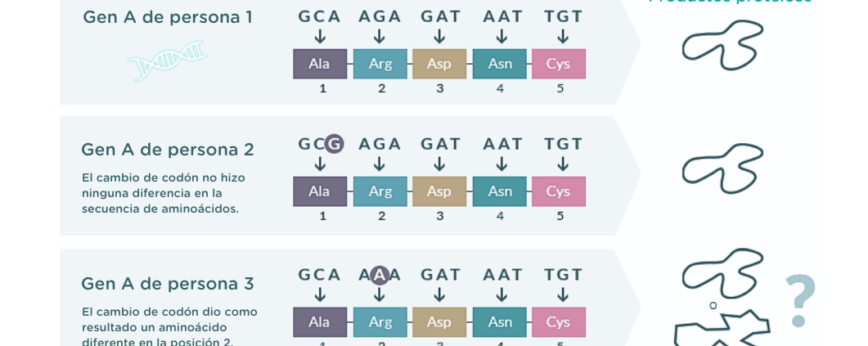Click the 'Gen A de persona 1' heading
Screen dimensions: 868x346
[x=168, y=17]
